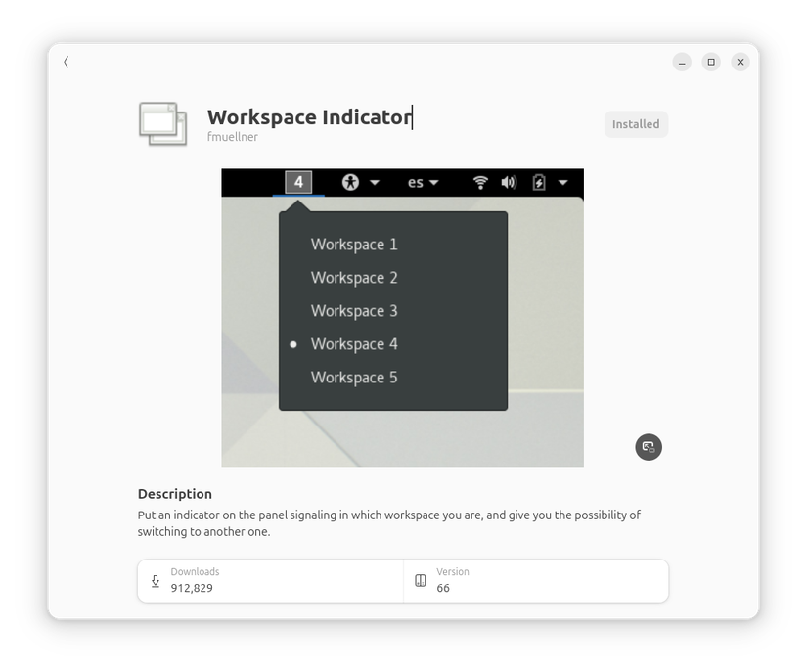The height and width of the screenshot is (672, 807).
Task: Click the Downloads stat icon
Action: click(155, 581)
